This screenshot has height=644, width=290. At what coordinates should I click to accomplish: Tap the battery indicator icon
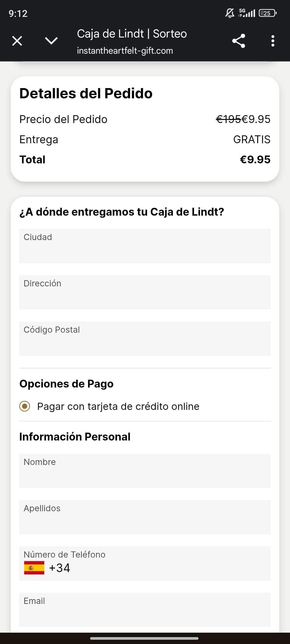pos(267,13)
